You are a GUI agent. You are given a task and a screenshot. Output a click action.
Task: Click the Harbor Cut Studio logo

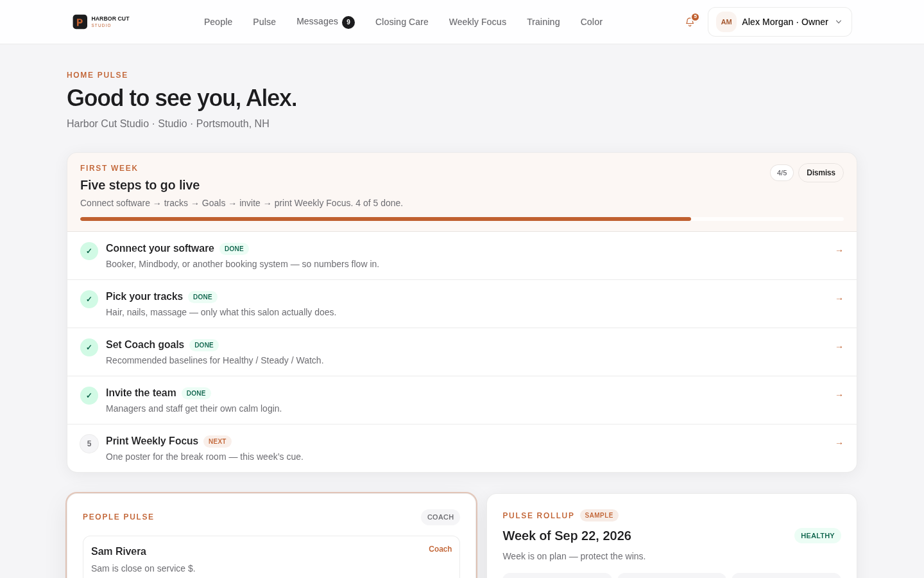[101, 22]
